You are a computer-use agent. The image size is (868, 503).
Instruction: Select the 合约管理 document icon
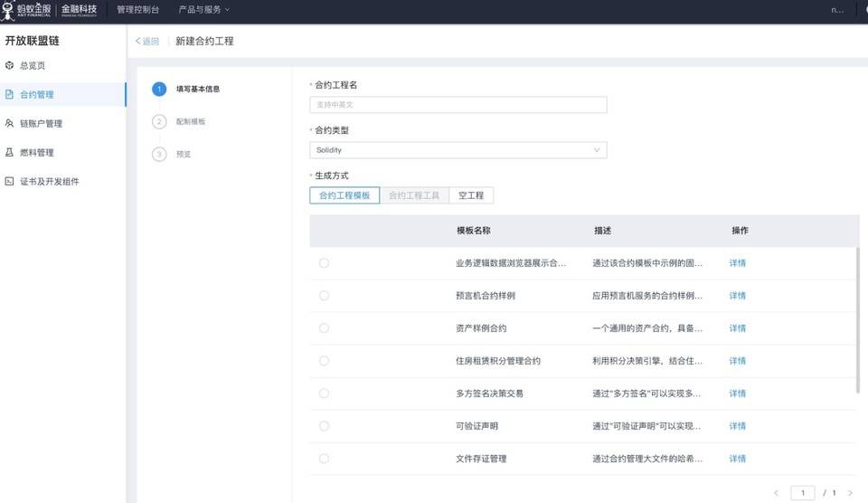pos(9,94)
